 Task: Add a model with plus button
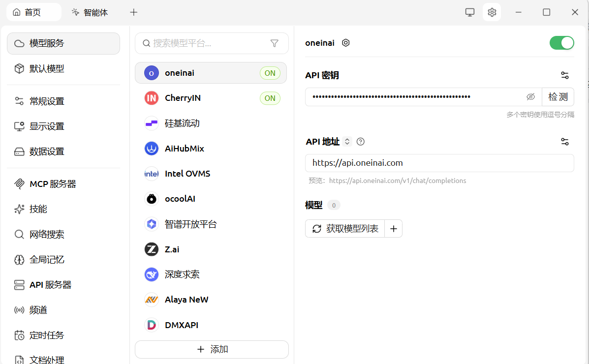pos(393,228)
